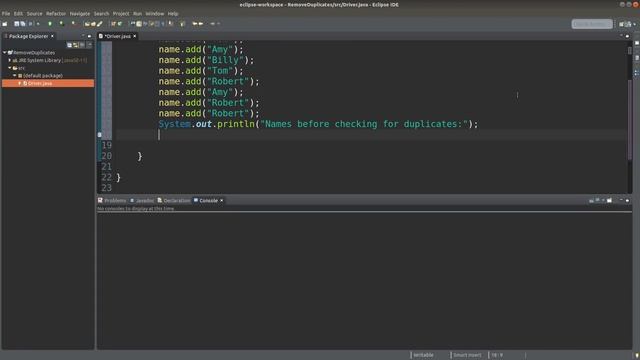Collapse the src folder node

pyautogui.click(x=10, y=68)
